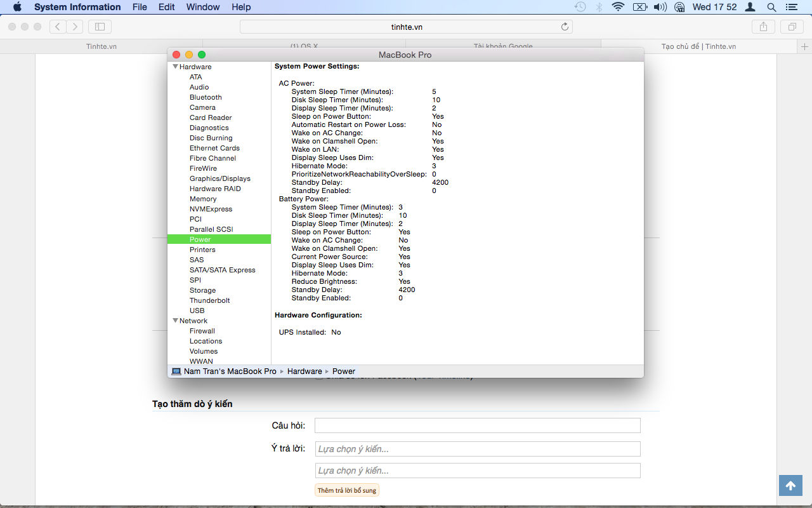The height and width of the screenshot is (508, 812).
Task: Select SATA/SATA Express in the sidebar
Action: pyautogui.click(x=222, y=270)
